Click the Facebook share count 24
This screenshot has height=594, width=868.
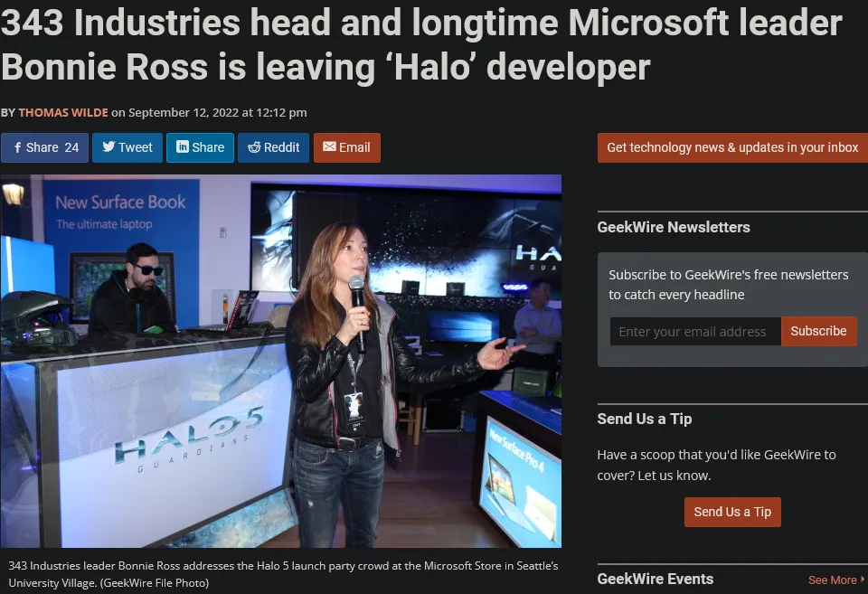tap(71, 147)
